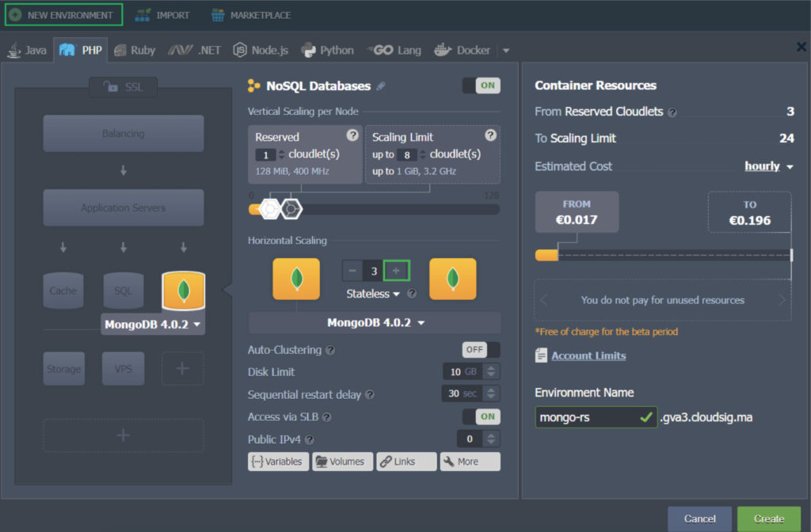Toggle the SSL lock option
The height and width of the screenshot is (532, 811).
coord(123,87)
